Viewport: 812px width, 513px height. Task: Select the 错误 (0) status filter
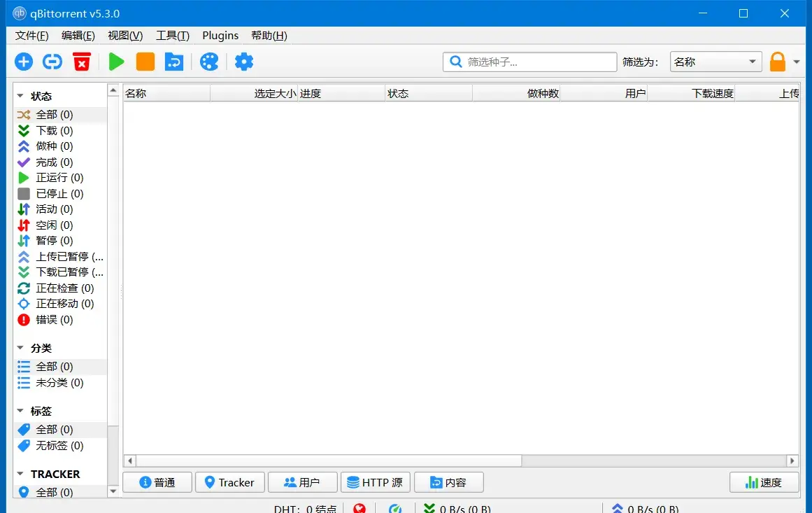pyautogui.click(x=61, y=320)
